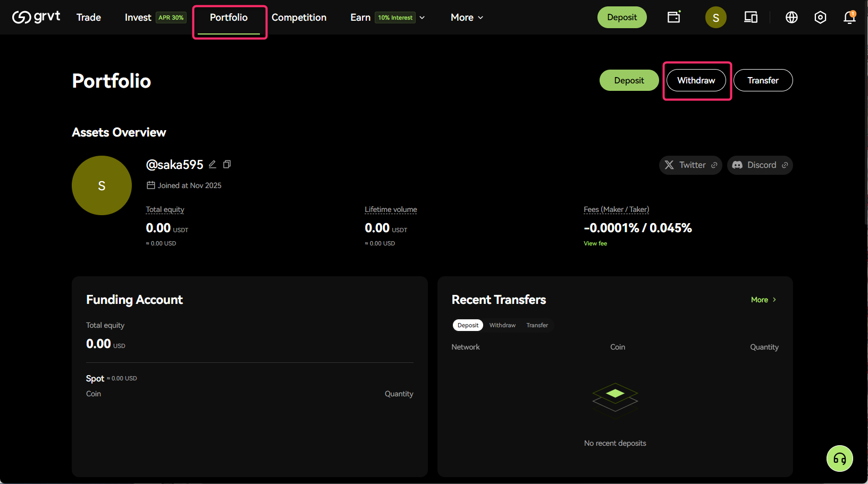The height and width of the screenshot is (484, 868).
Task: Switch Recent Transfers to Transfer
Action: (x=537, y=325)
